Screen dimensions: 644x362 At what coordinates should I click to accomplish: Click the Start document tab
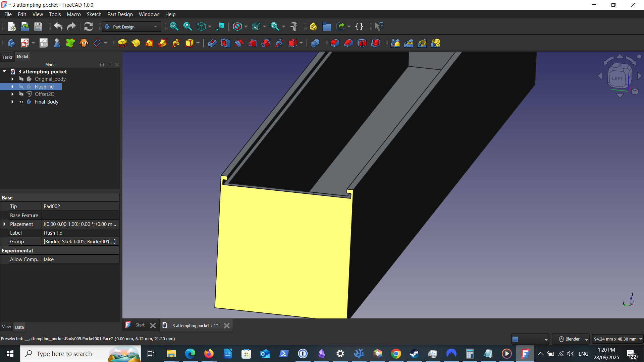(x=140, y=325)
